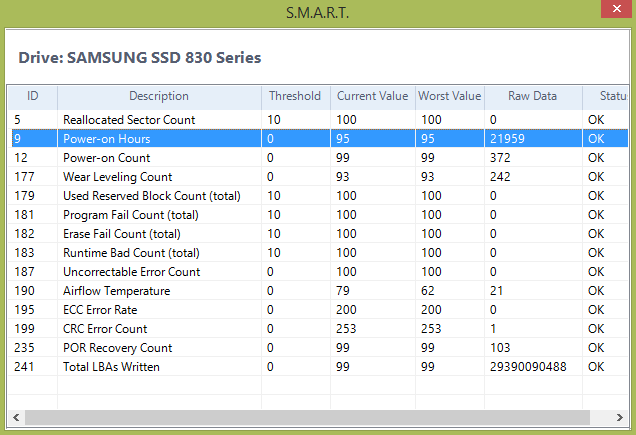
Task: Click the Raw Data column header
Action: pyautogui.click(x=533, y=96)
